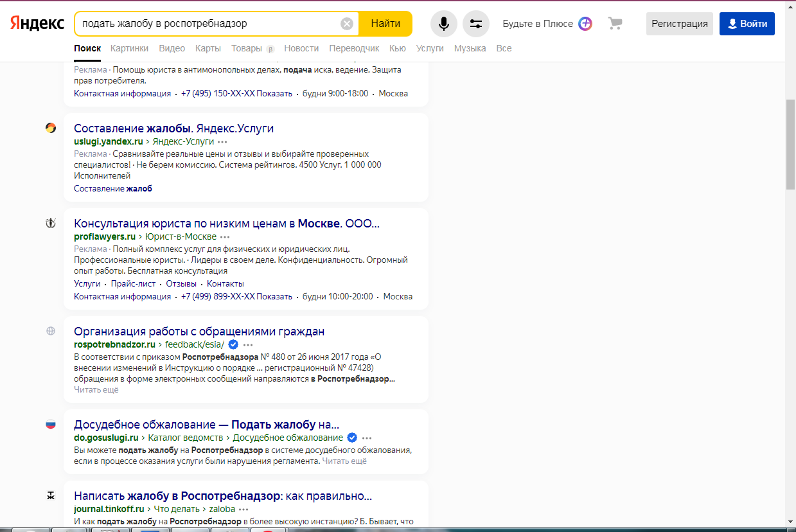796x532 pixels.
Task: Click the Яндекс logo
Action: click(37, 24)
